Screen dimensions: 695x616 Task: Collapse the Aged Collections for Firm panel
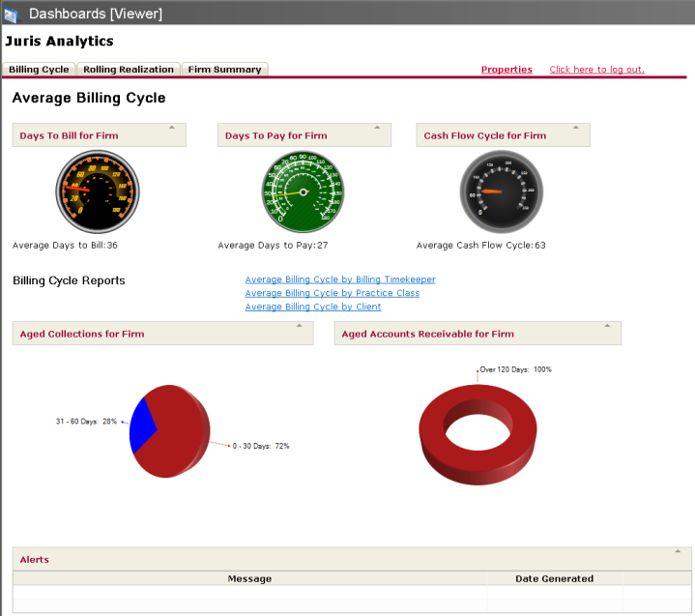pyautogui.click(x=299, y=326)
